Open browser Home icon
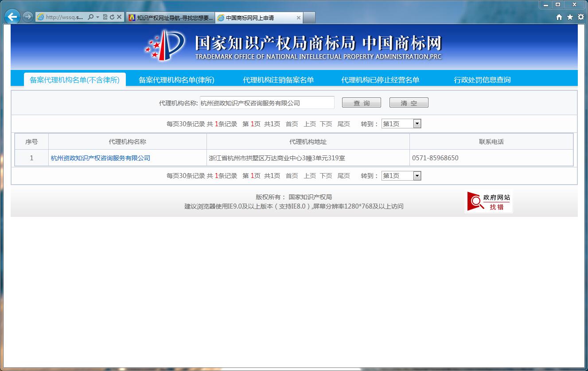This screenshot has width=588, height=371. coord(559,17)
